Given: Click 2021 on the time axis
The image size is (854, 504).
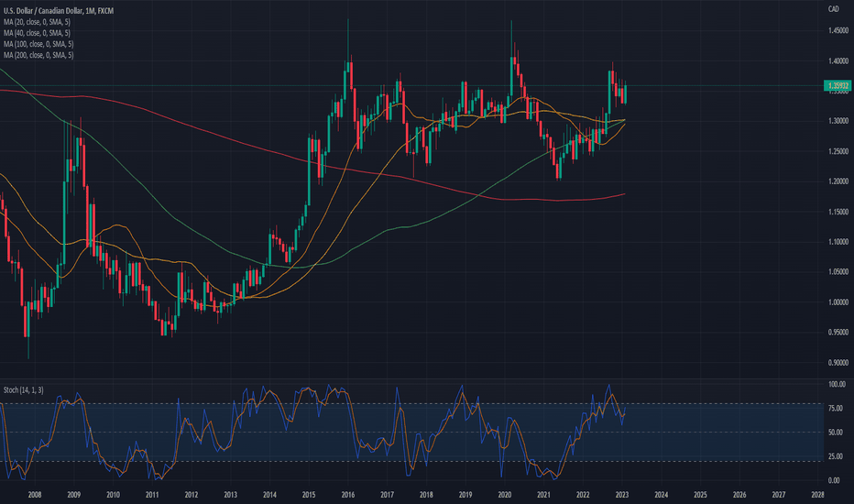Looking at the screenshot, I should click(543, 495).
